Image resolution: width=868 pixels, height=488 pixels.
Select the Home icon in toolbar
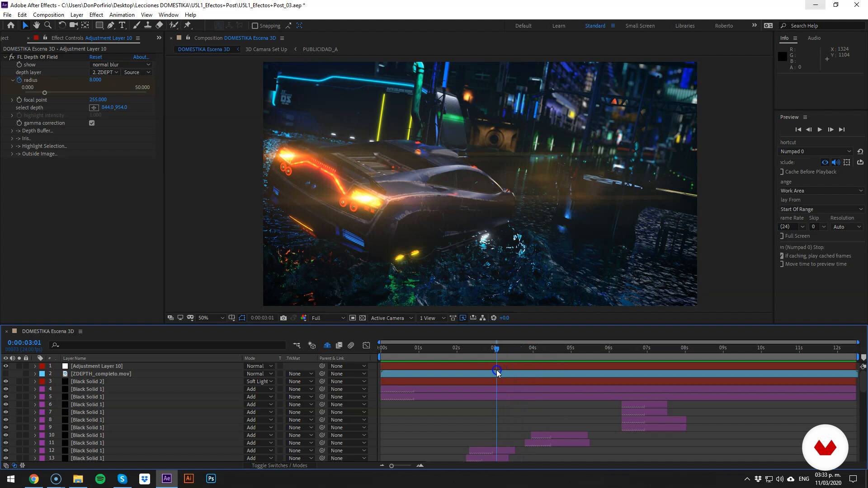point(11,25)
